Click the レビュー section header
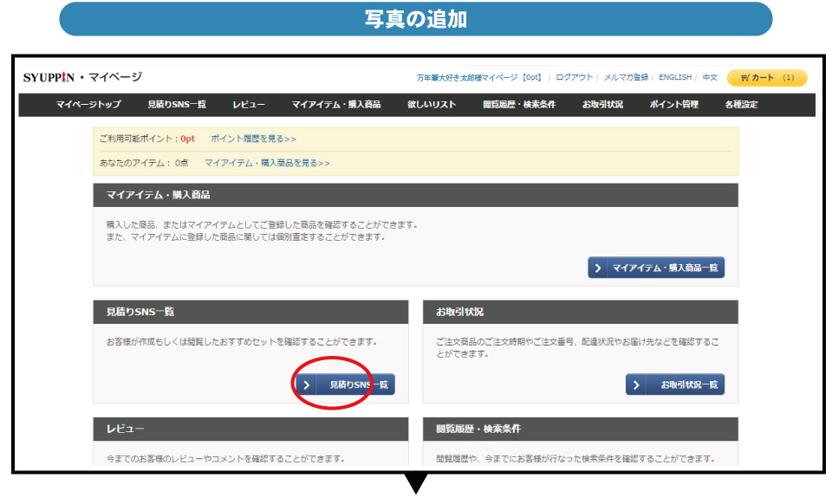832x504 pixels. [x=251, y=429]
